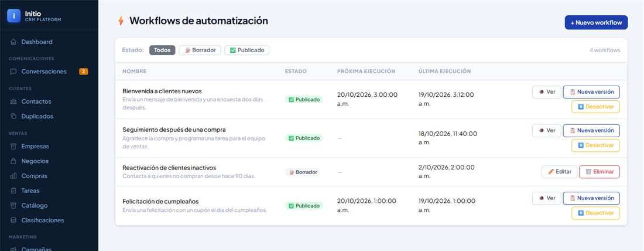This screenshot has width=644, height=251.
Task: Click the Negocios lock-bag icon
Action: pos(13,161)
